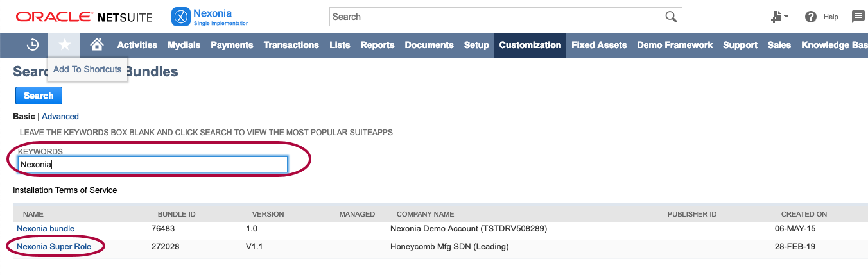The image size is (868, 275).
Task: Click the feedback speech bubble icon
Action: tap(858, 17)
